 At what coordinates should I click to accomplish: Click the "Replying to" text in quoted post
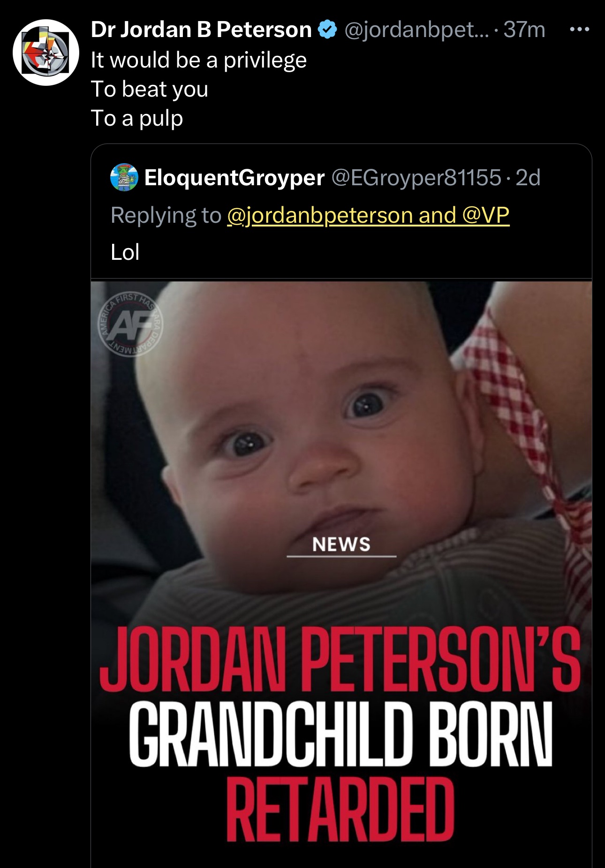tap(166, 215)
